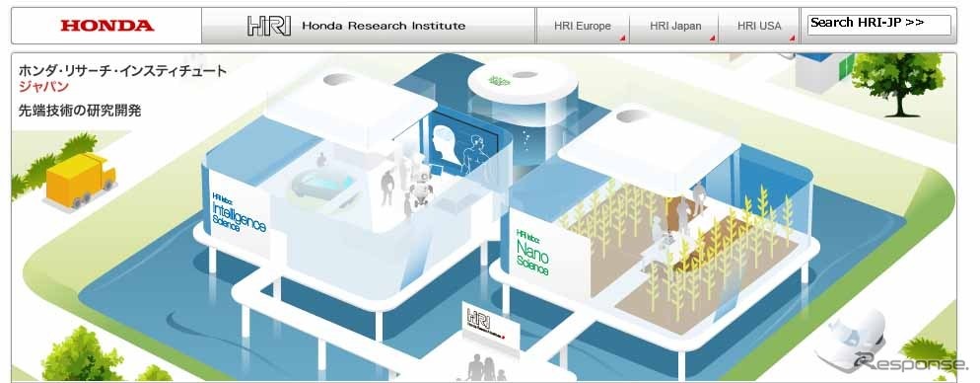This screenshot has width=980, height=383.
Task: Click the HRI logo icon in header
Action: pyautogui.click(x=269, y=26)
